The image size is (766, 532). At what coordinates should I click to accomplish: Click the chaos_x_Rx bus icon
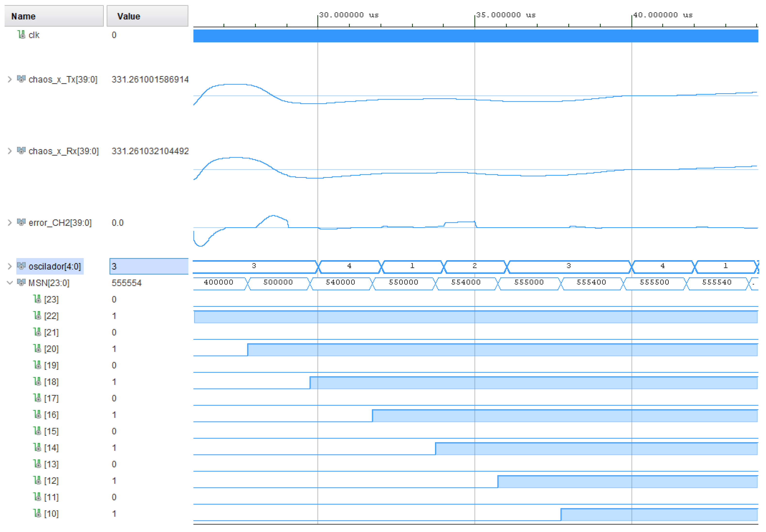click(21, 151)
